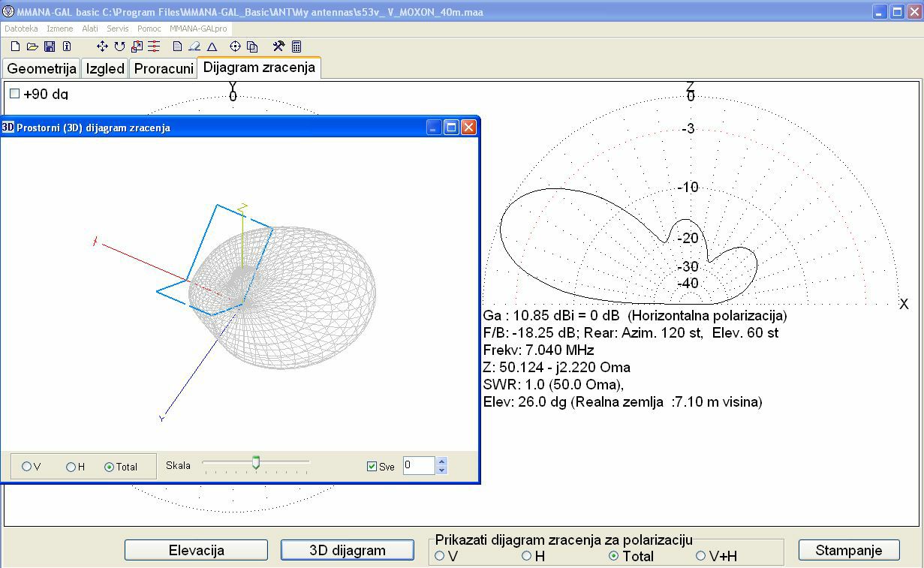Click the triangle toolbar icon
This screenshot has width=924, height=568.
pyautogui.click(x=212, y=47)
